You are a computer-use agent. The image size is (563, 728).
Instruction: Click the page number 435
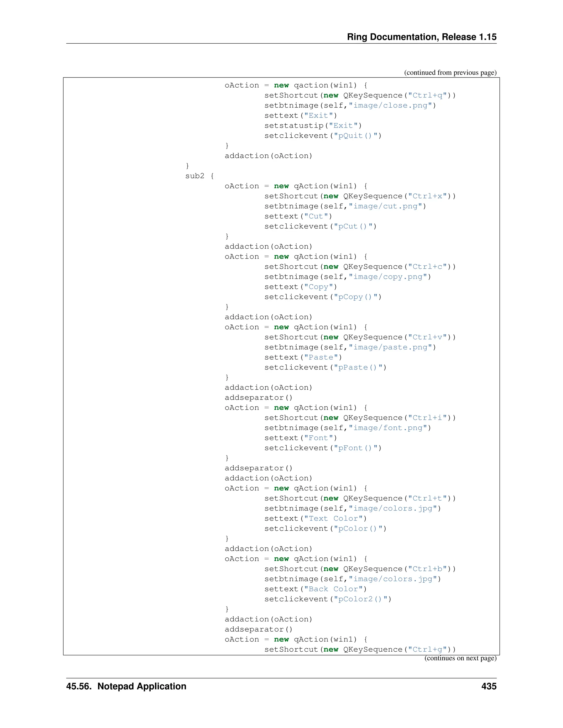tap(489, 686)
